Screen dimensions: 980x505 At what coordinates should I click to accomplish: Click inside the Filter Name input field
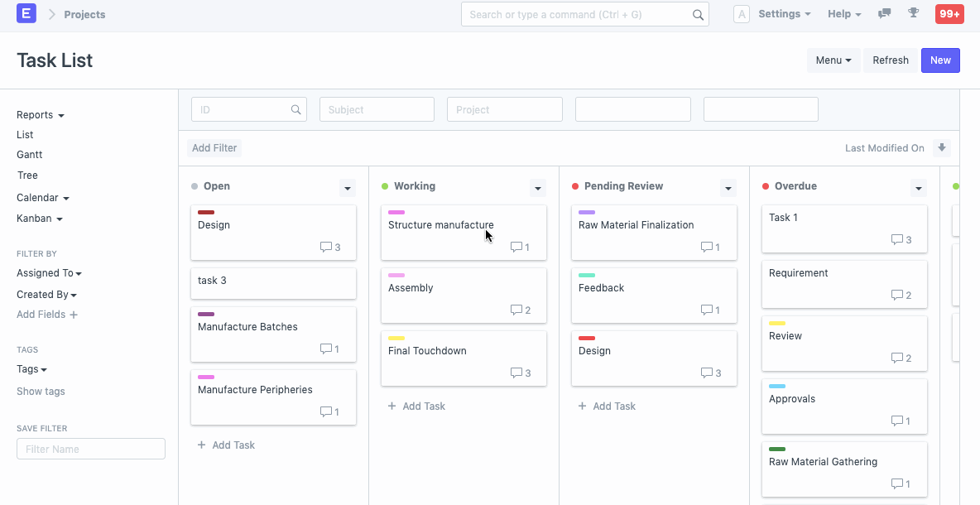(x=90, y=448)
